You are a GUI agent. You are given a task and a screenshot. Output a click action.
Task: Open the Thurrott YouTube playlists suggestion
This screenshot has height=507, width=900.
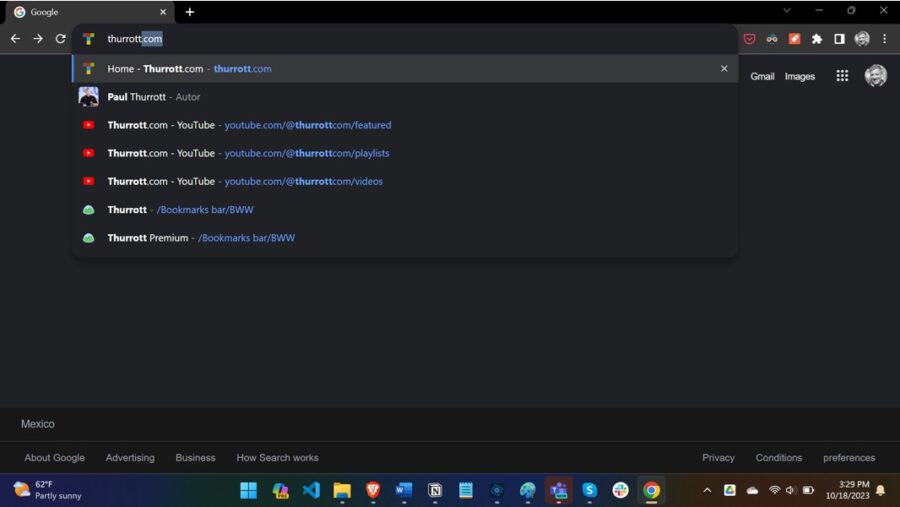point(405,153)
